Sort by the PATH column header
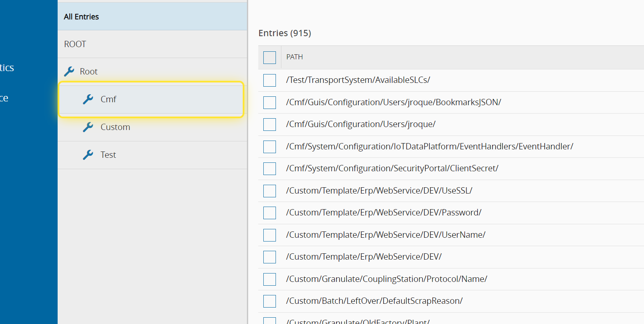644x324 pixels. point(294,57)
